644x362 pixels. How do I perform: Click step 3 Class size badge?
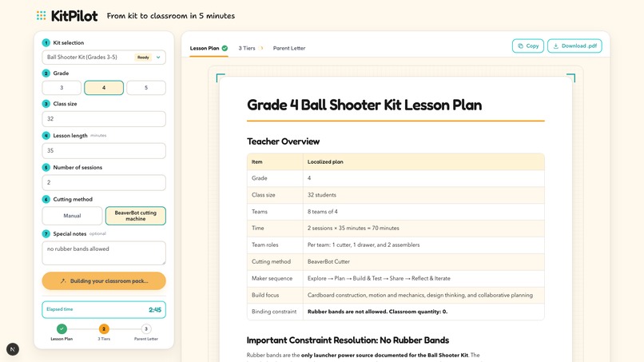46,104
